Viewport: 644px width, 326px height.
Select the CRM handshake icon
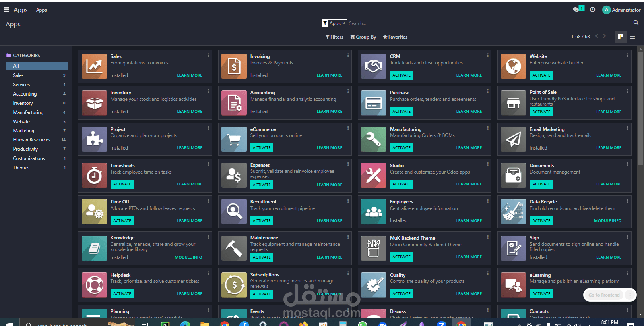pos(374,66)
